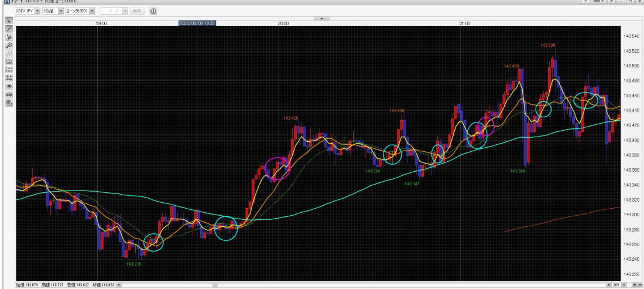Select the arrow pointer tool
The height and width of the screenshot is (289, 644).
(9, 21)
